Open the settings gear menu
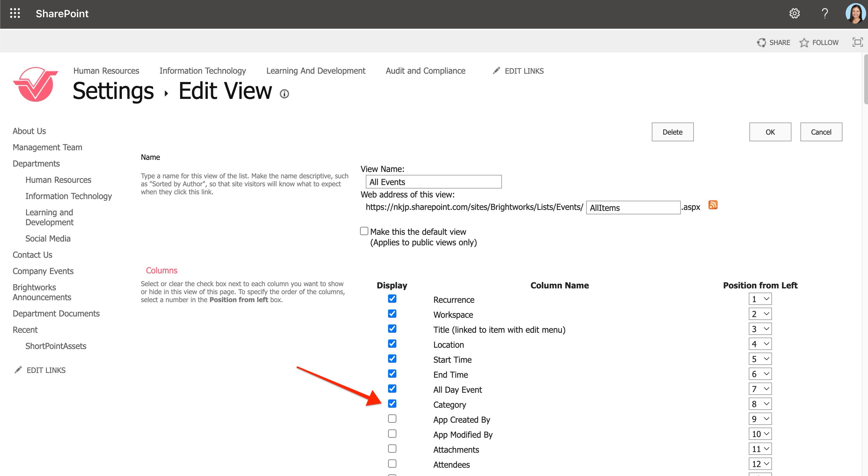Image resolution: width=868 pixels, height=476 pixels. (794, 13)
